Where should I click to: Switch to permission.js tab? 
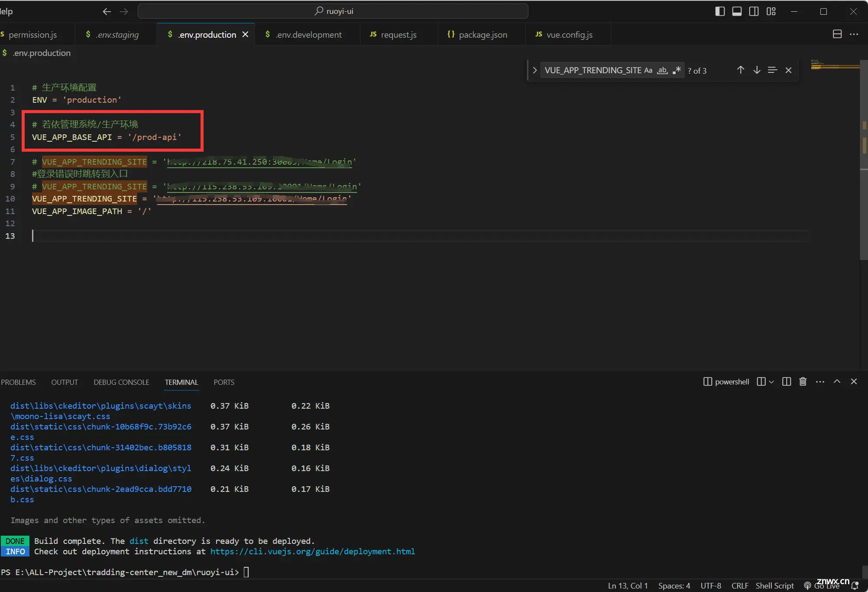coord(33,35)
